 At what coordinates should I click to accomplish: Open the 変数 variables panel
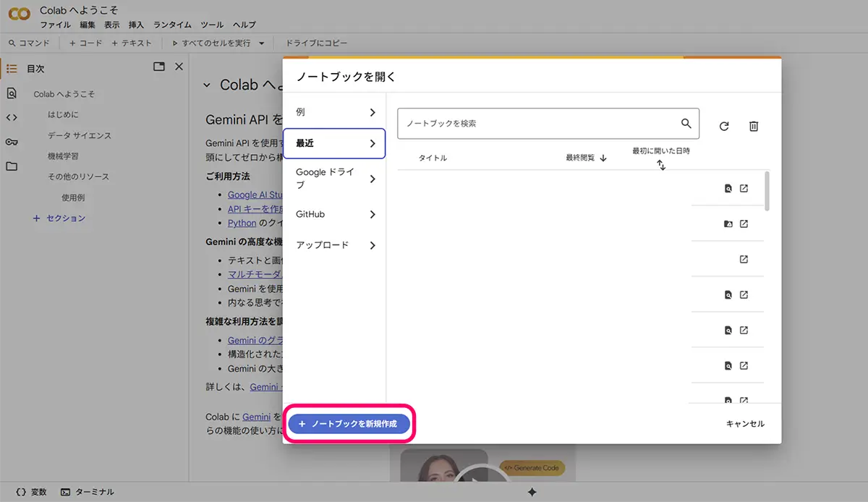coord(31,492)
